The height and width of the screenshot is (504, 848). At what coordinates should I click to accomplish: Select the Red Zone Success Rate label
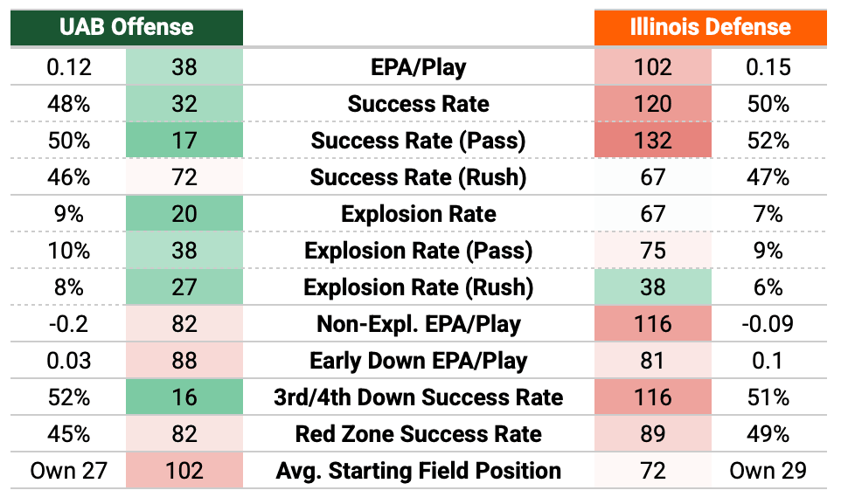coord(418,434)
